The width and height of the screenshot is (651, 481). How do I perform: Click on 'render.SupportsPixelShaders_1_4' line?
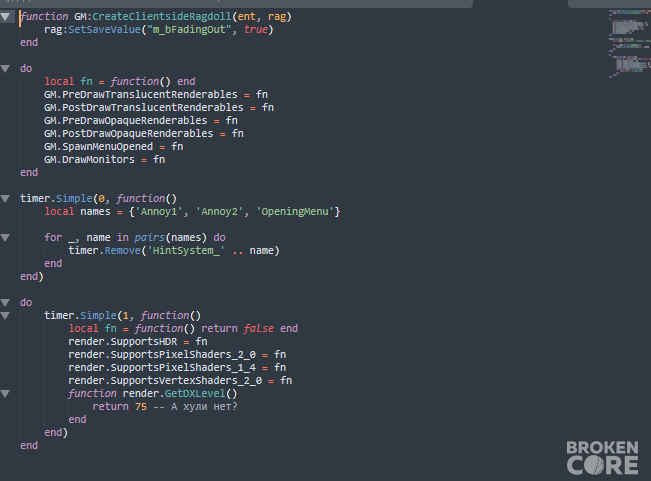click(177, 368)
